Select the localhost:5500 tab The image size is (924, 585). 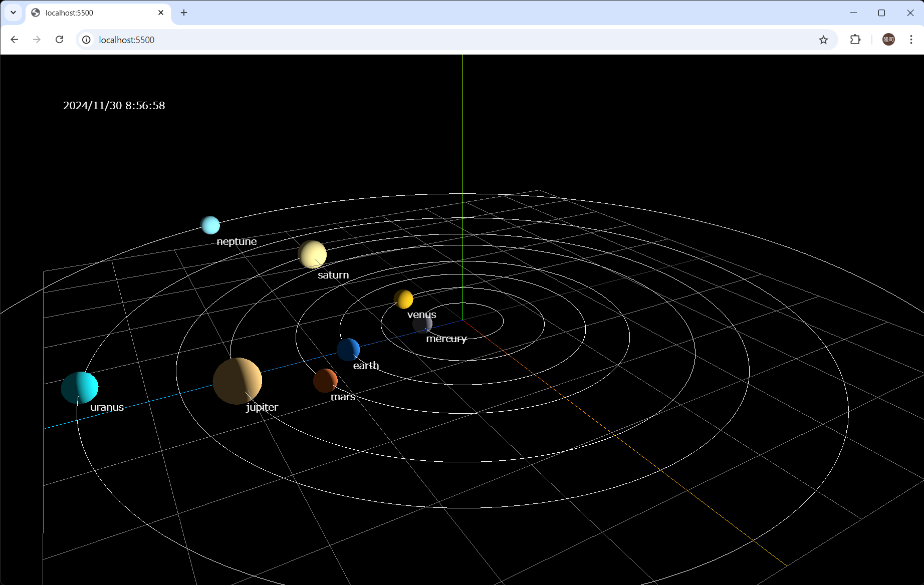click(x=98, y=13)
